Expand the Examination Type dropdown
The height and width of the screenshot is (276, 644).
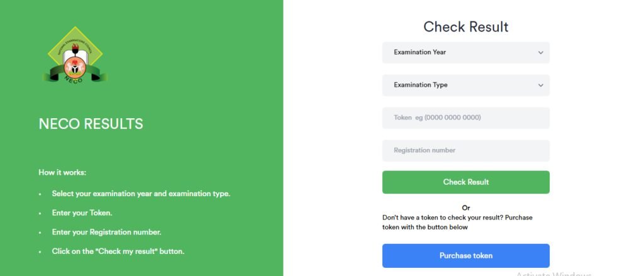click(x=465, y=86)
